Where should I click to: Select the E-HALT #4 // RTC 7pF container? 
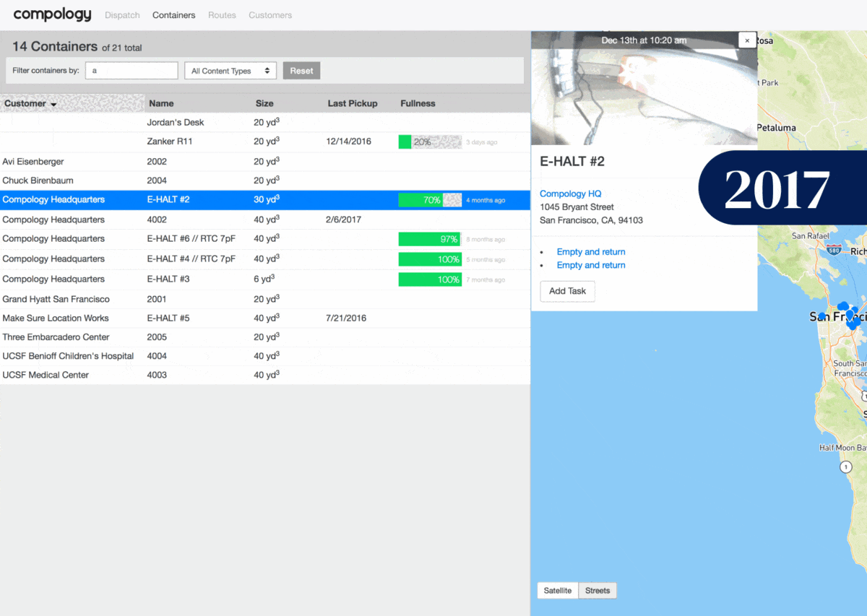click(265, 259)
